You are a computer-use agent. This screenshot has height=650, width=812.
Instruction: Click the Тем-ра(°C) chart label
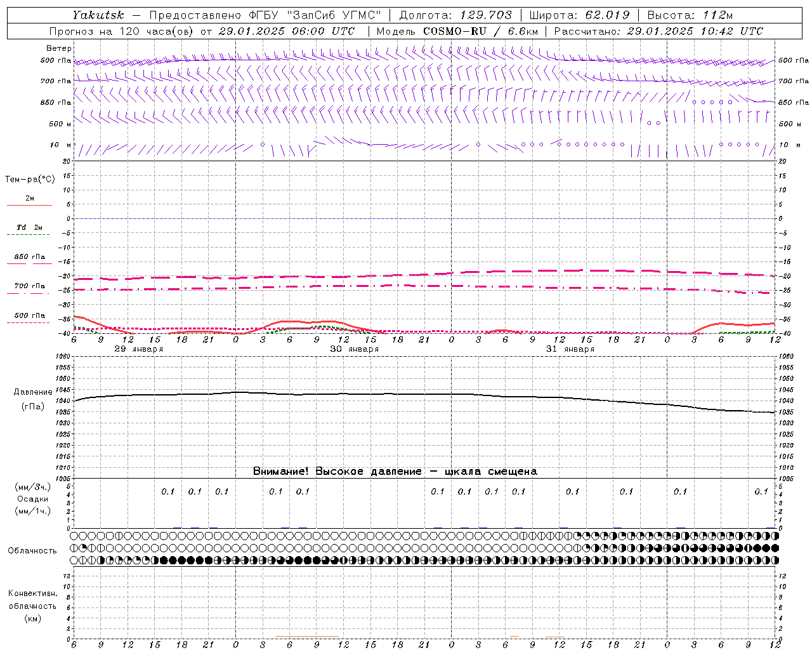coord(30,180)
